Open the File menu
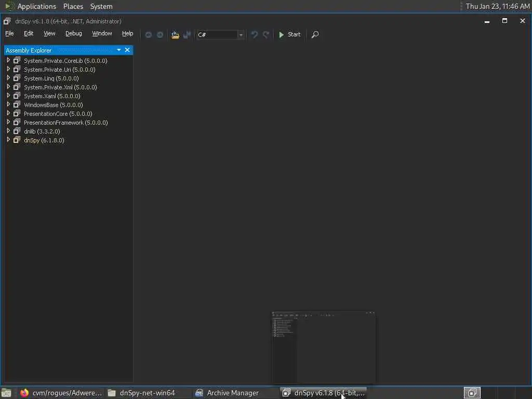This screenshot has height=399, width=532. point(9,33)
